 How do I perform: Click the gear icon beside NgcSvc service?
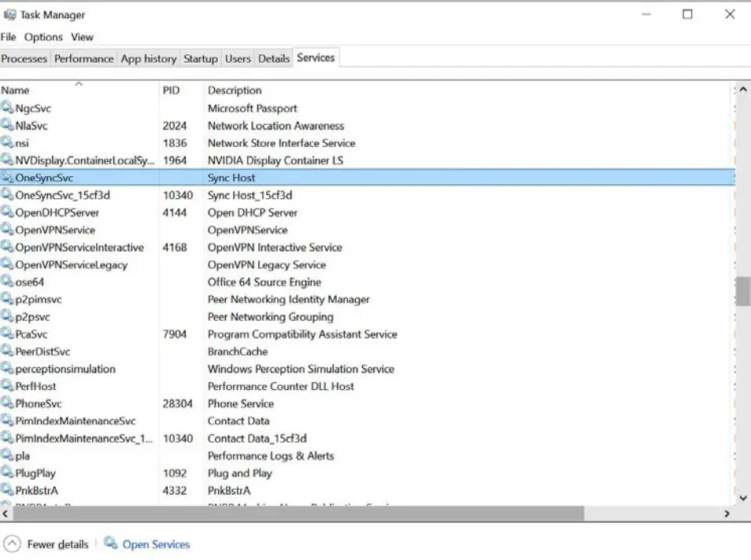coord(7,109)
